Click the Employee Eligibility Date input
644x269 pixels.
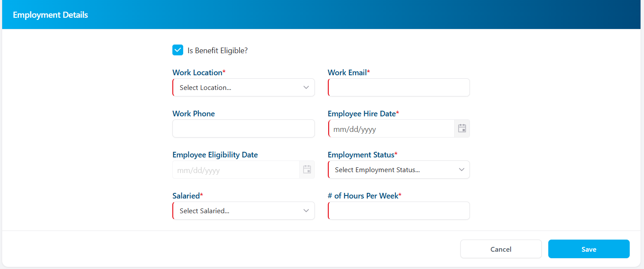click(x=236, y=169)
